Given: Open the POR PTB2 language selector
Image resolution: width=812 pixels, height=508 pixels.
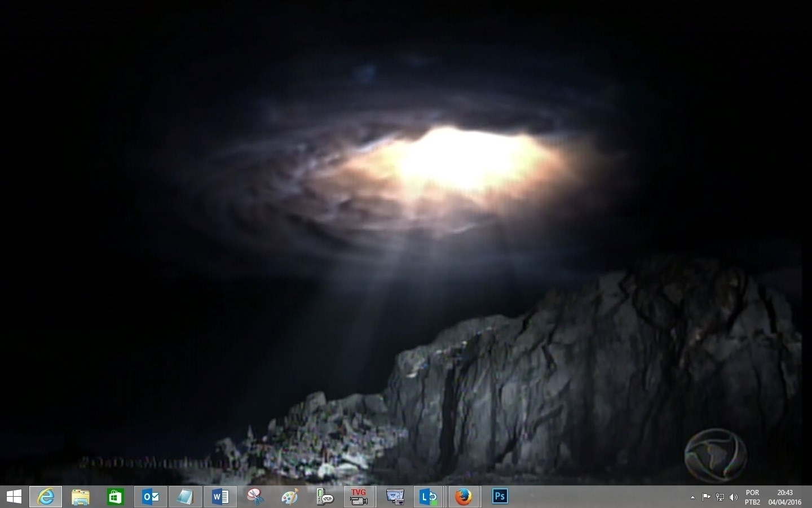Looking at the screenshot, I should coord(752,497).
